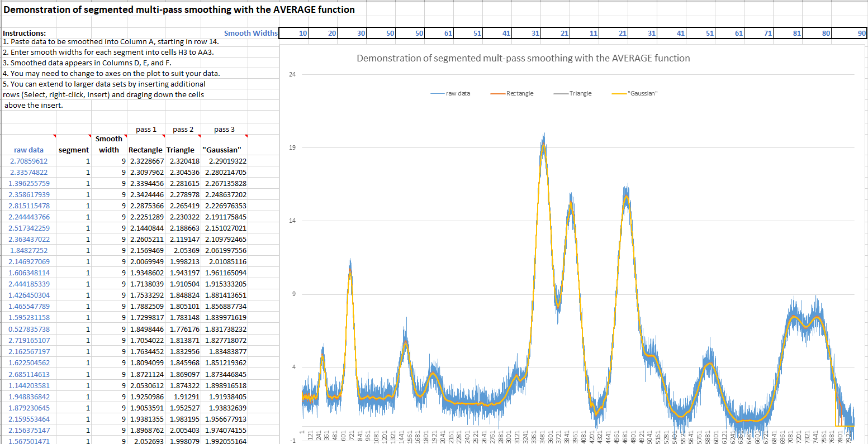Click the first raw data value 2.70859612
The image size is (868, 444).
[x=29, y=161]
